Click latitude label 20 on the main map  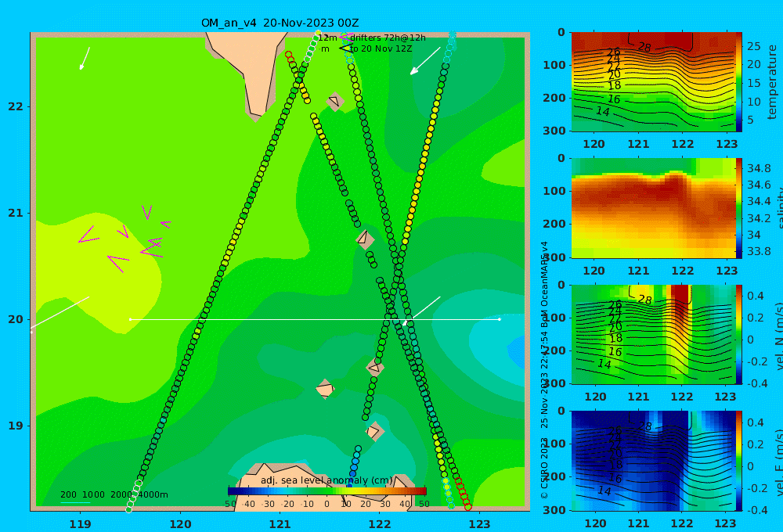pyautogui.click(x=16, y=319)
